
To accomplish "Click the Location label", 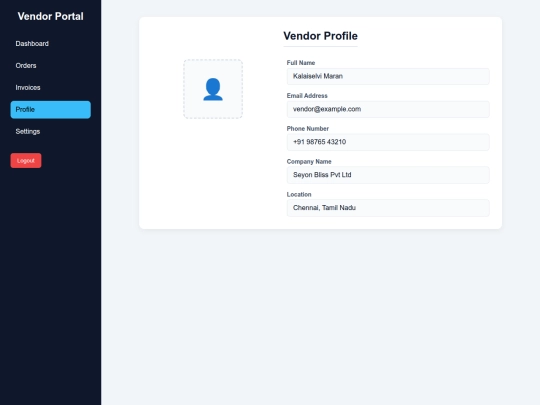I will click(299, 195).
